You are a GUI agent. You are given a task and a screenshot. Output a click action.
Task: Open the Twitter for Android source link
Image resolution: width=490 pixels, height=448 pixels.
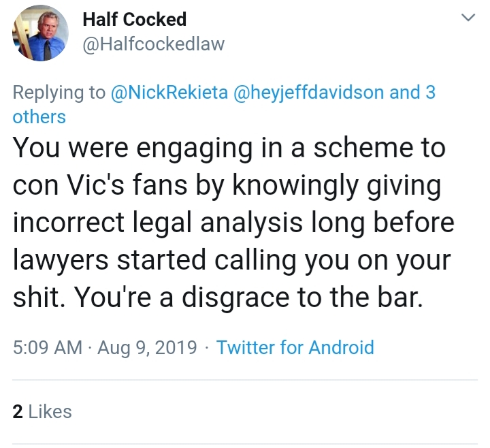[295, 348]
